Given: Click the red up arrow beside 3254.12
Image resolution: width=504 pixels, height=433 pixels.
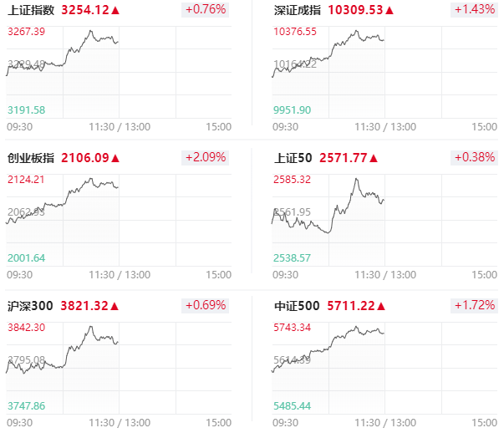Looking at the screenshot, I should tap(115, 10).
